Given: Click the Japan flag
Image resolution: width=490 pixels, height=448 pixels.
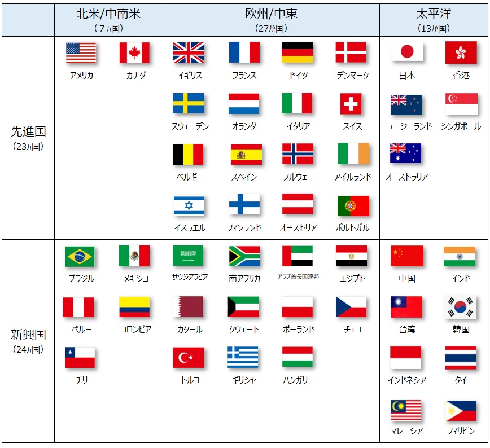Looking at the screenshot, I should point(406,52).
